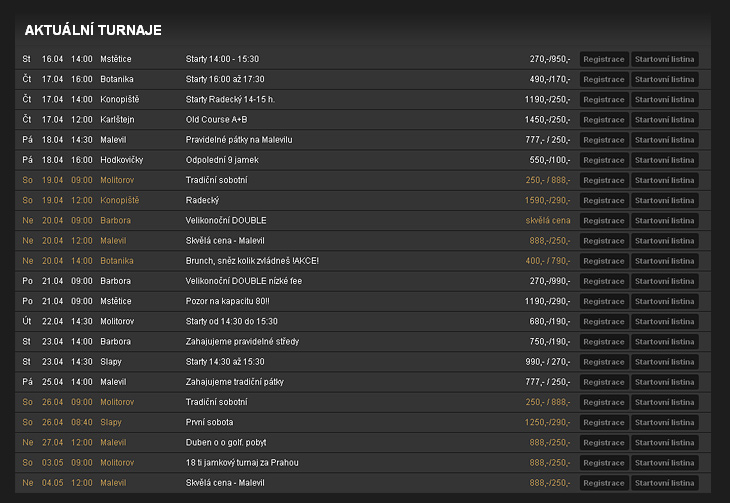The width and height of the screenshot is (730, 503).
Task: Click Registrace for Botanika 20.04 Brunch
Action: coord(604,261)
